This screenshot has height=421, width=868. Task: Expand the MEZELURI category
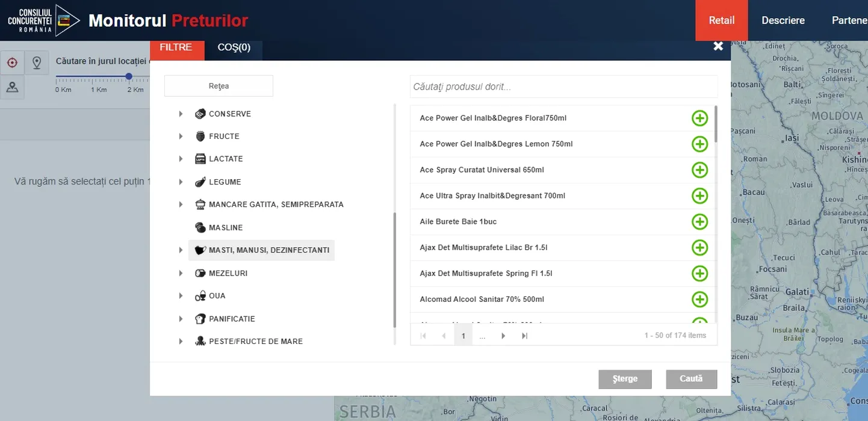pos(181,273)
